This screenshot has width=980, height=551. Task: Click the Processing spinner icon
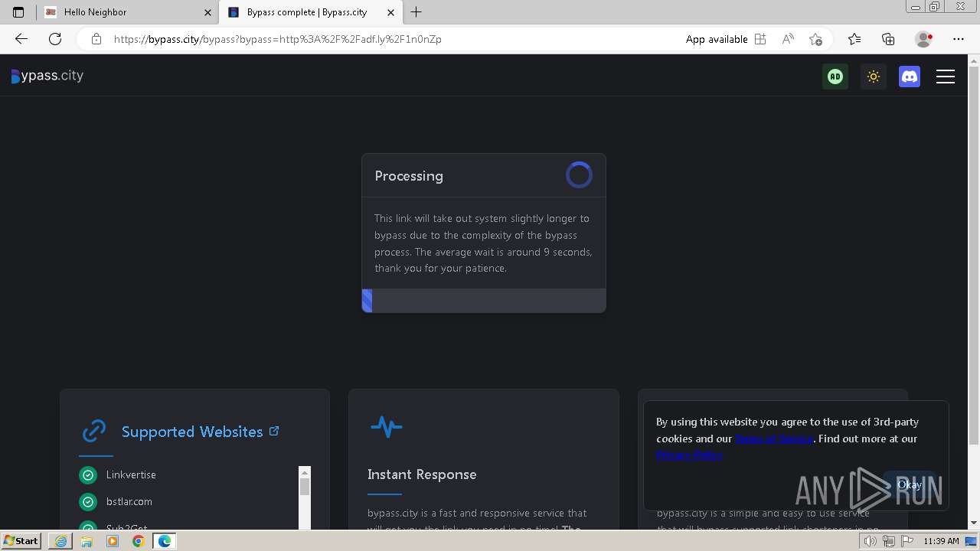pos(579,175)
